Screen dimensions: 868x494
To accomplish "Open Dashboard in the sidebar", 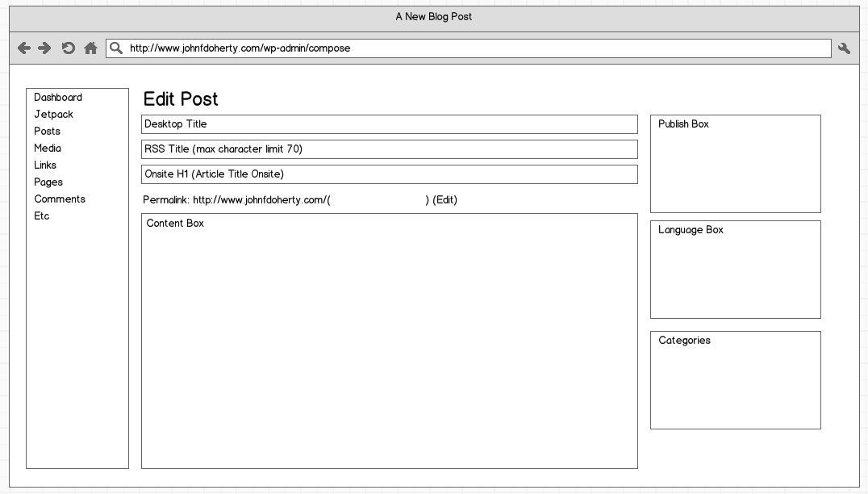I will pos(58,98).
